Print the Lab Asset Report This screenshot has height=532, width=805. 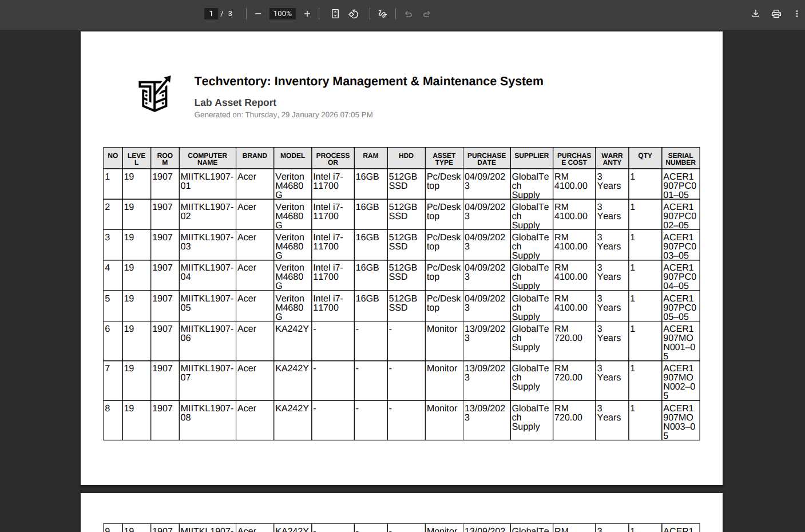pyautogui.click(x=776, y=13)
